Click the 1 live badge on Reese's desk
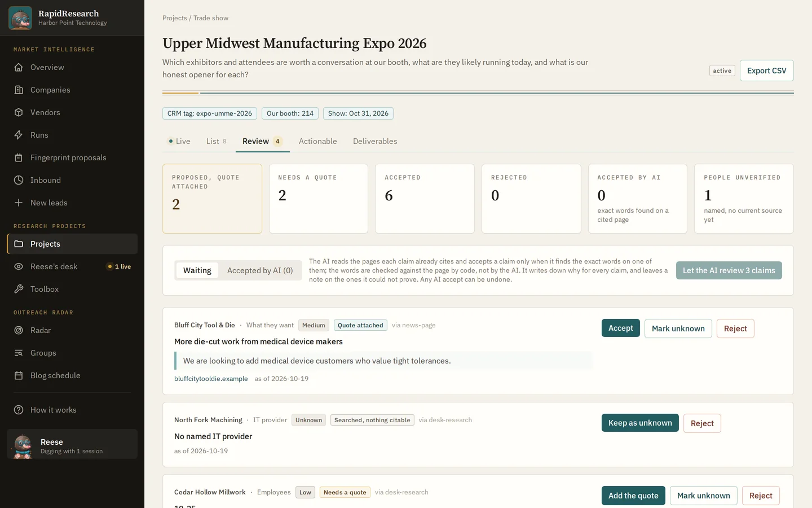Screen dimensions: 812x508 [119, 266]
